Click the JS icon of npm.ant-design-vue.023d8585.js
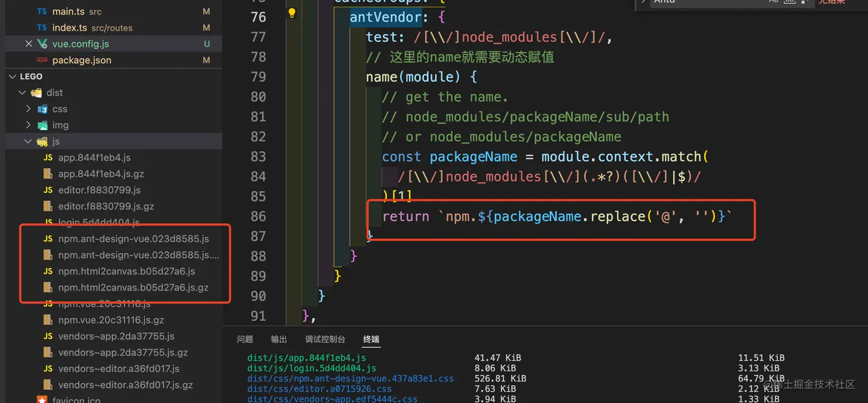The height and width of the screenshot is (403, 868). (x=48, y=239)
